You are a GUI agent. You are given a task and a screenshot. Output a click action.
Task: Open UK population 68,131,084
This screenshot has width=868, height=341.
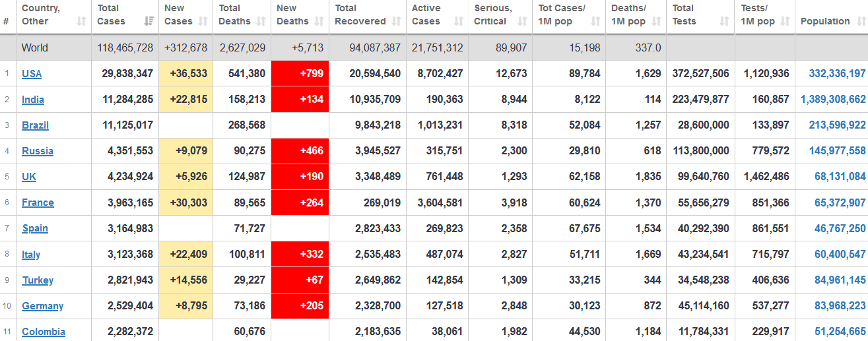pyautogui.click(x=840, y=177)
